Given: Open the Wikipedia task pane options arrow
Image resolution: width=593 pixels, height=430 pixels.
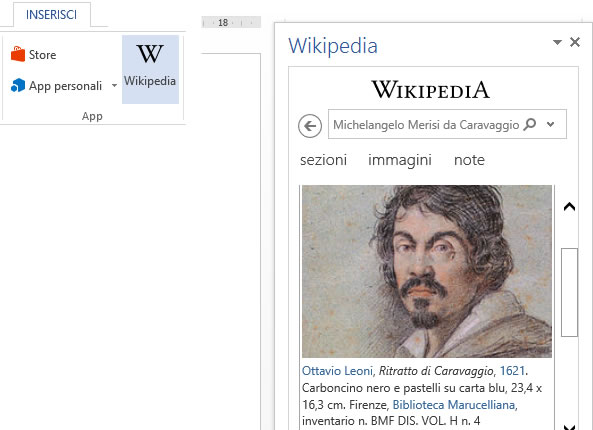Looking at the screenshot, I should pyautogui.click(x=557, y=42).
